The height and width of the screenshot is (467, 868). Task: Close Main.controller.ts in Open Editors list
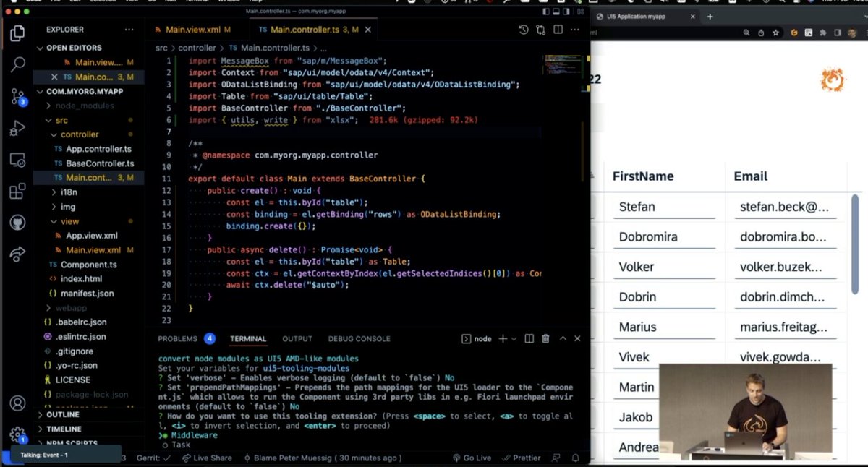(x=54, y=77)
